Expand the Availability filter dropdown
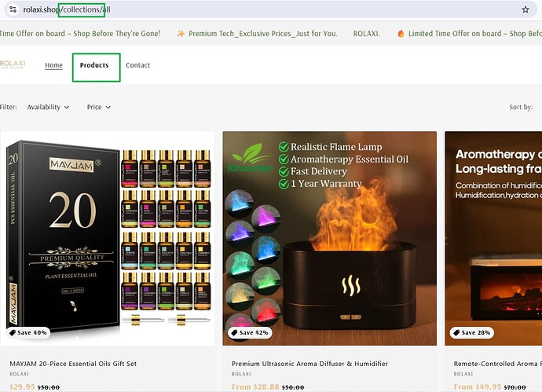 [x=48, y=107]
